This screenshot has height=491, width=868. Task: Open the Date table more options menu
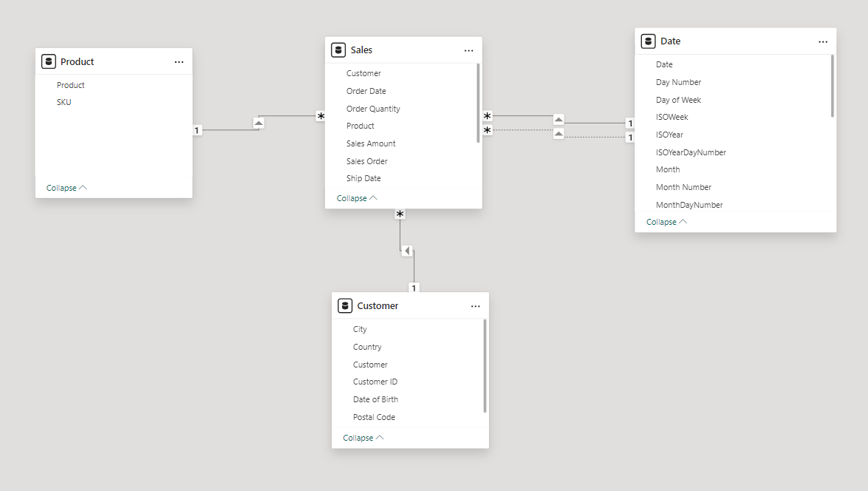[823, 41]
